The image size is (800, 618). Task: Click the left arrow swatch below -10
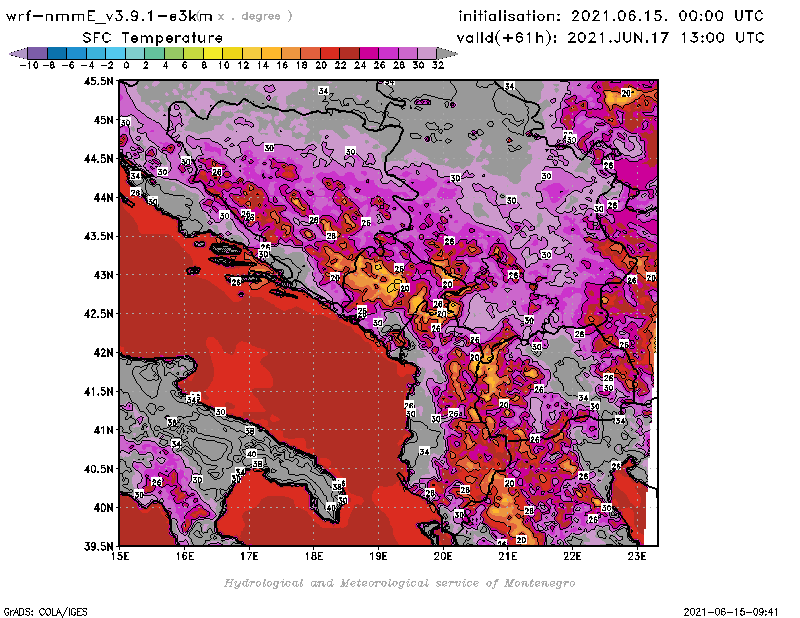coord(18,54)
